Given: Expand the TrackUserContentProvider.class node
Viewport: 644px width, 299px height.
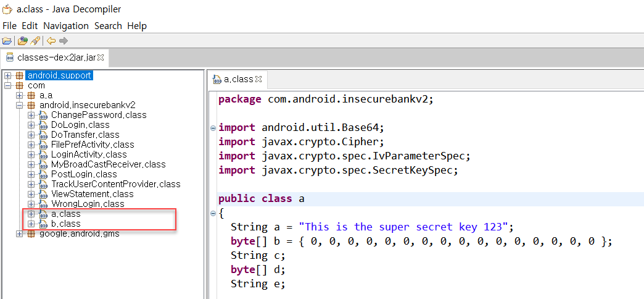Looking at the screenshot, I should 31,184.
